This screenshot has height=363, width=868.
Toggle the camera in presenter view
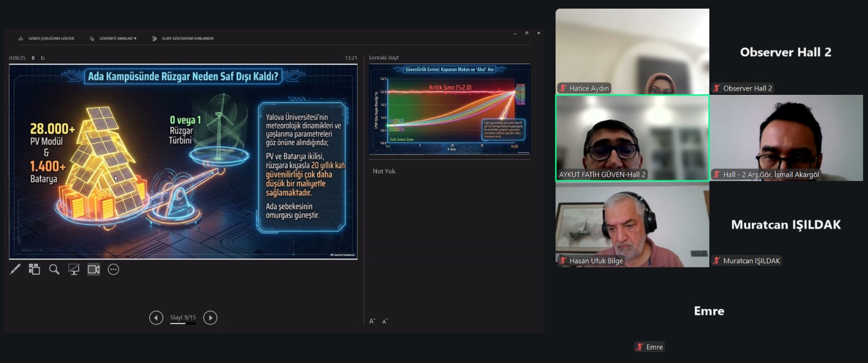pos(94,269)
